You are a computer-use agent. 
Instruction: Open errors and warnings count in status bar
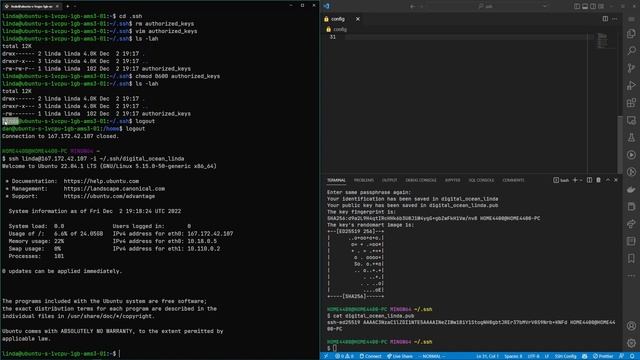(344, 356)
